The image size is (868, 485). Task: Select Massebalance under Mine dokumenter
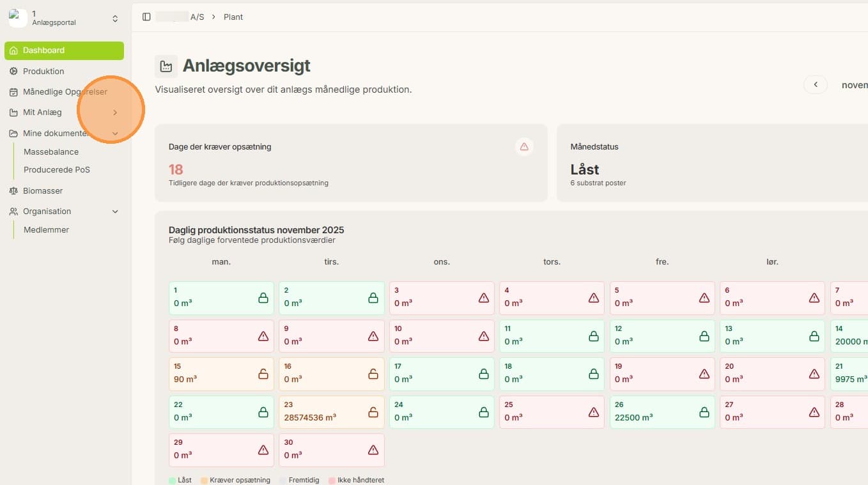[51, 152]
